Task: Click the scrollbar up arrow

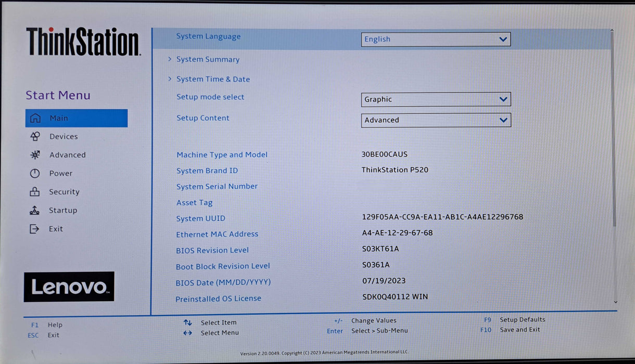Action: [613, 31]
